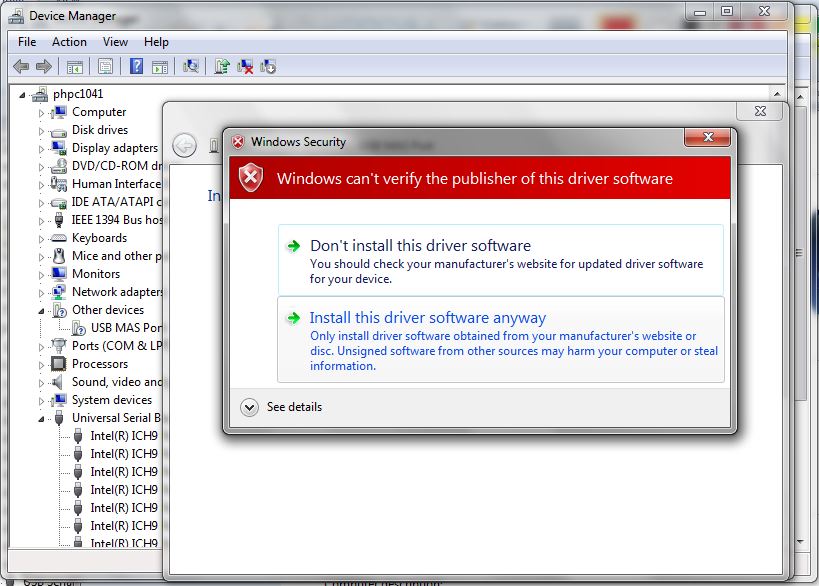Select the Processors chip icon
This screenshot has height=586, width=819.
tap(58, 364)
